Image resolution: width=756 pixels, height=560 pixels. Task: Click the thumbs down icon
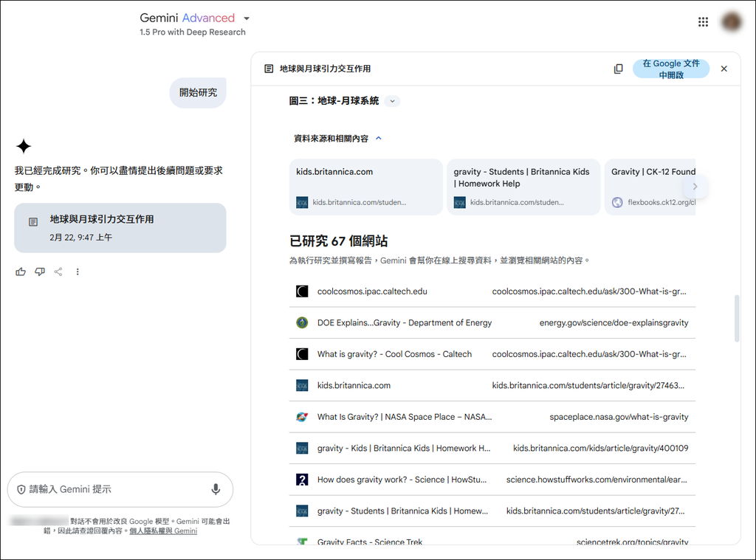40,272
